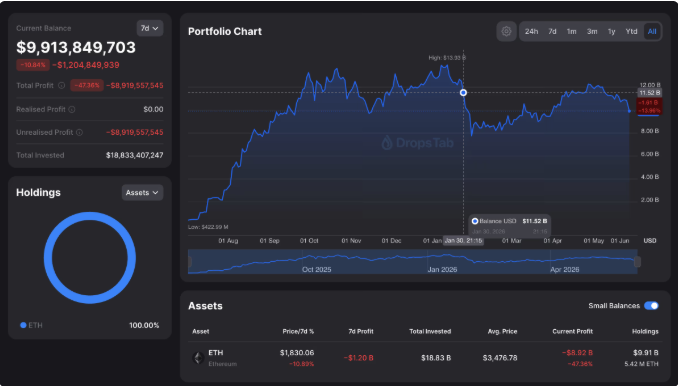Toggle the Small Balances switch

click(x=651, y=306)
